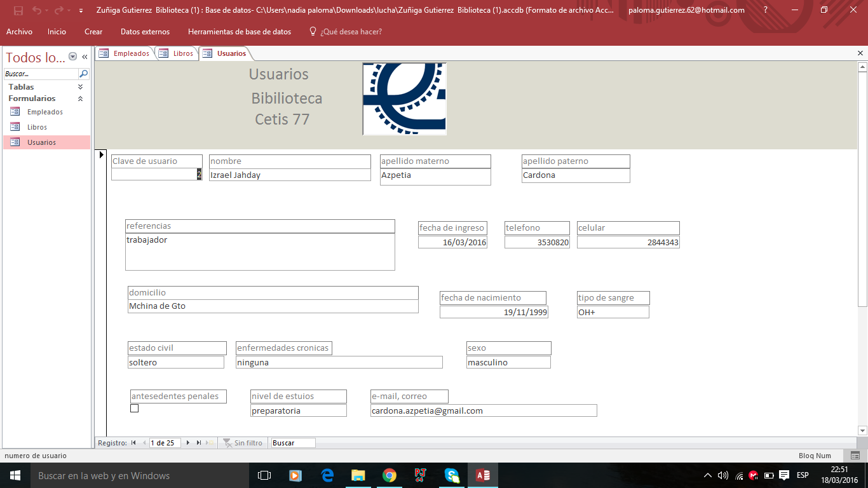Click the fecha de nacimiento field
The image size is (868, 488).
click(x=494, y=312)
